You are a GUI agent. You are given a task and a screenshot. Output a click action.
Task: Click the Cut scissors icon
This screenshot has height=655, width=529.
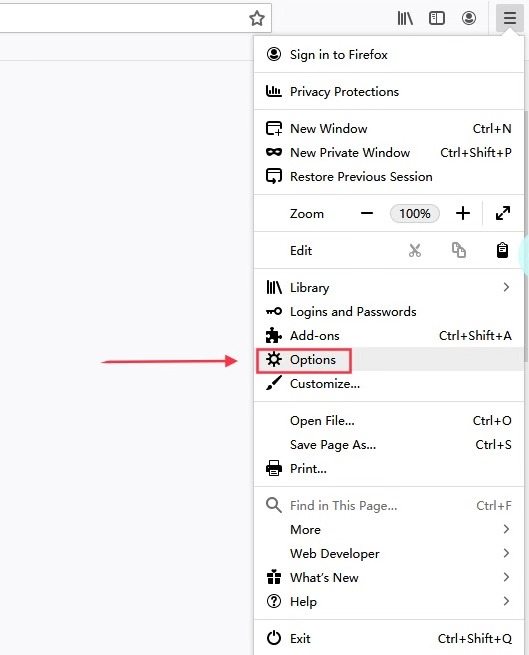tap(415, 251)
